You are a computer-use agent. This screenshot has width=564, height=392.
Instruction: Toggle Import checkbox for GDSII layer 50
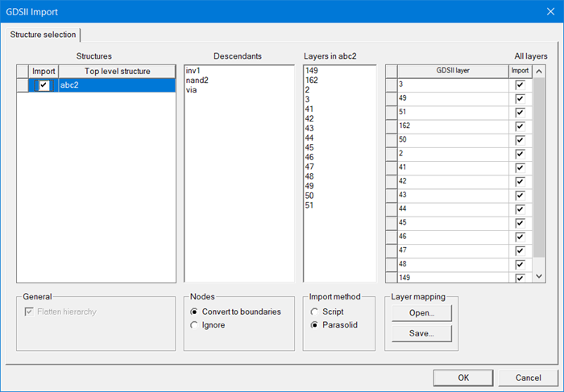520,140
